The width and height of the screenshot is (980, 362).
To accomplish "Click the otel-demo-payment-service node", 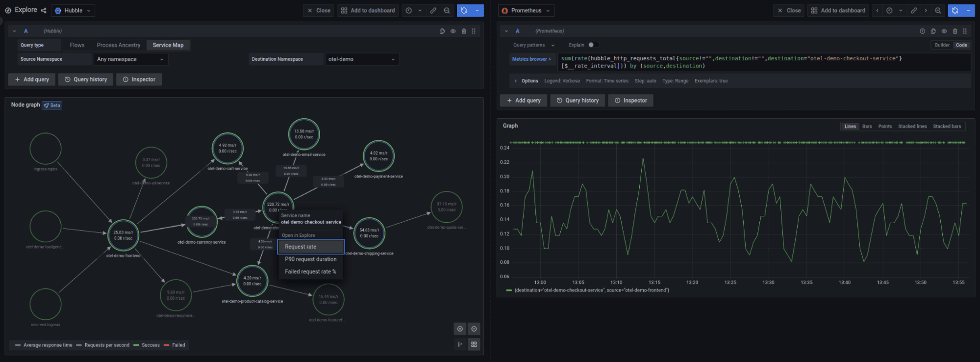I will coord(378,156).
